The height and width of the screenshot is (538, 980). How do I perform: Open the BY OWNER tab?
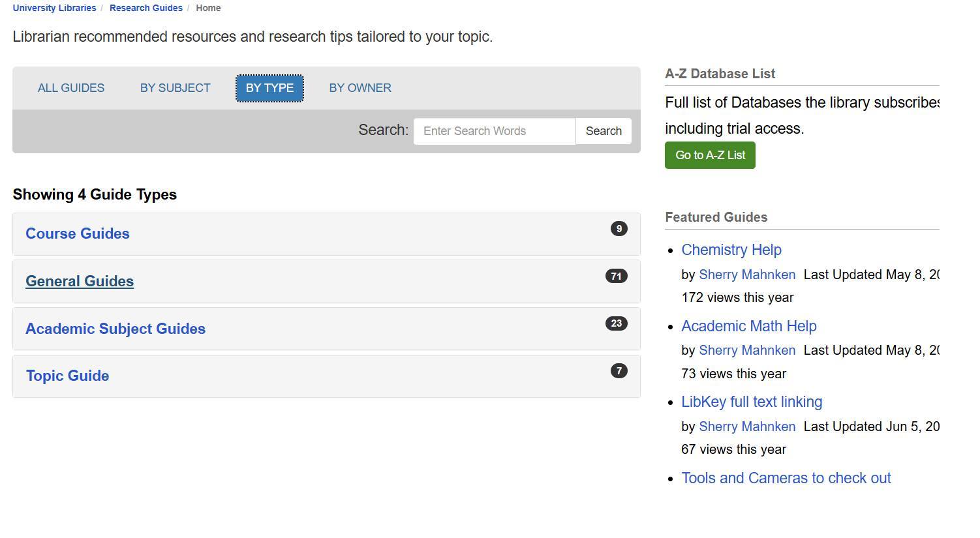coord(360,88)
